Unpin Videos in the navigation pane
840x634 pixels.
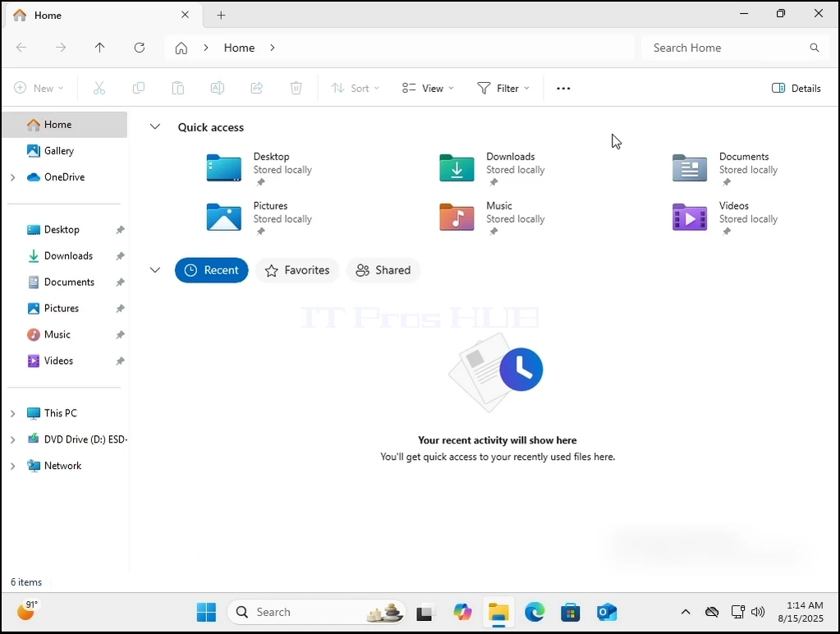[x=120, y=361]
